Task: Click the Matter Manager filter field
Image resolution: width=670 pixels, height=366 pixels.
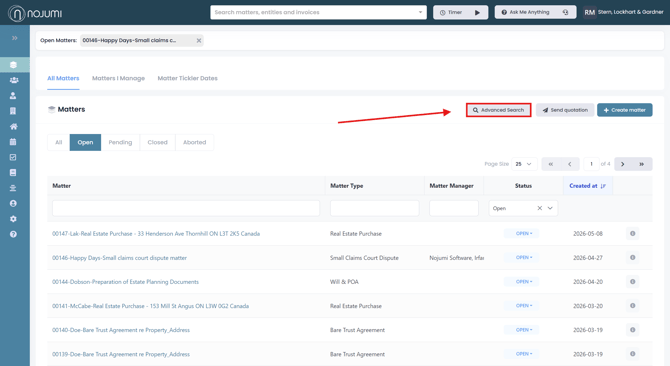Action: 454,208
